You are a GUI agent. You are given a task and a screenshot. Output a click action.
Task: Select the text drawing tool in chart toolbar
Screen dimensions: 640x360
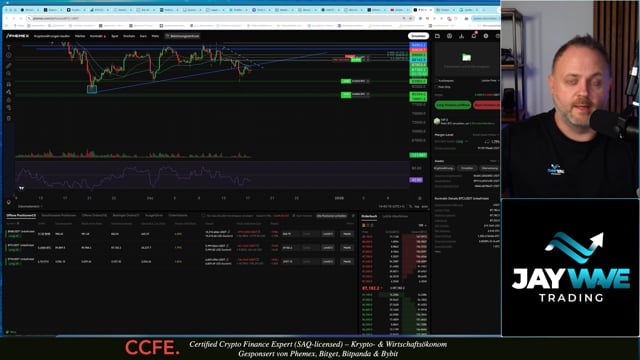(x=9, y=48)
